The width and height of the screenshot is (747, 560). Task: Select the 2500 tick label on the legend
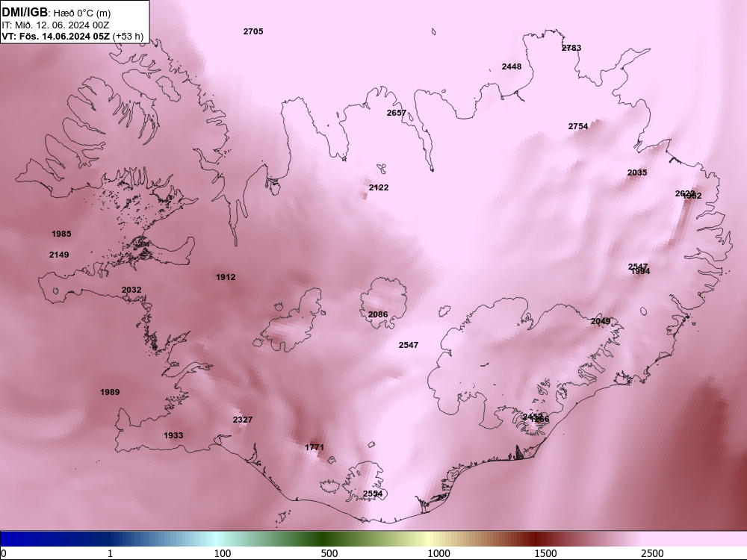pyautogui.click(x=652, y=553)
